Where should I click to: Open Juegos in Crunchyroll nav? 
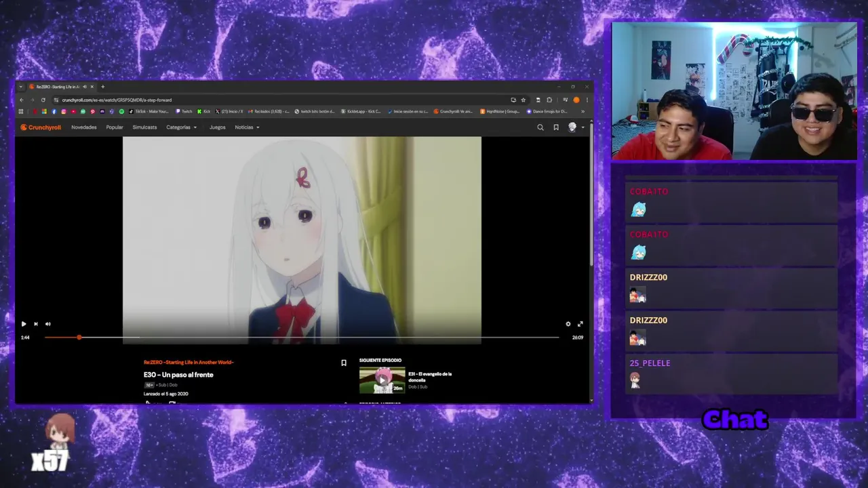[x=218, y=127]
